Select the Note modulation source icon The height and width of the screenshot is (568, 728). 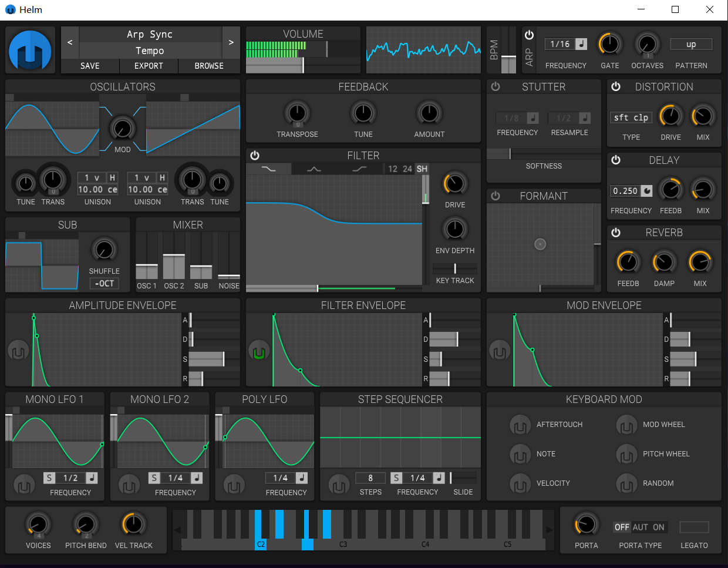520,454
